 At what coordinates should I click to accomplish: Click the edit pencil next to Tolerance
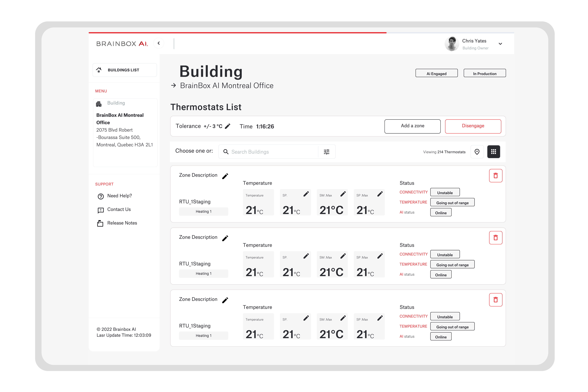(x=227, y=126)
